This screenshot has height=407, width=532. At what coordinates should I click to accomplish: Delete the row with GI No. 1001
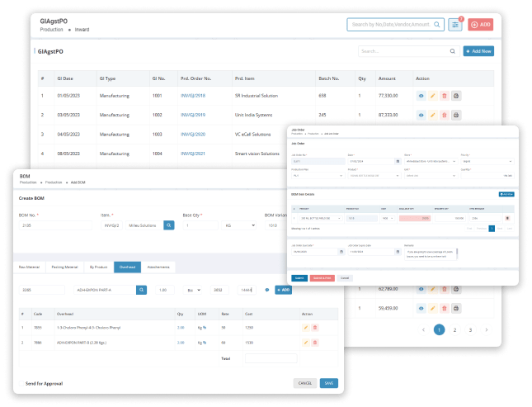(444, 96)
